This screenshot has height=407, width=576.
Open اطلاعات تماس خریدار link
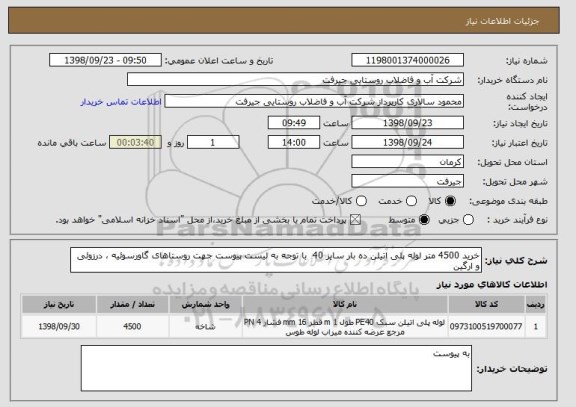[121, 102]
